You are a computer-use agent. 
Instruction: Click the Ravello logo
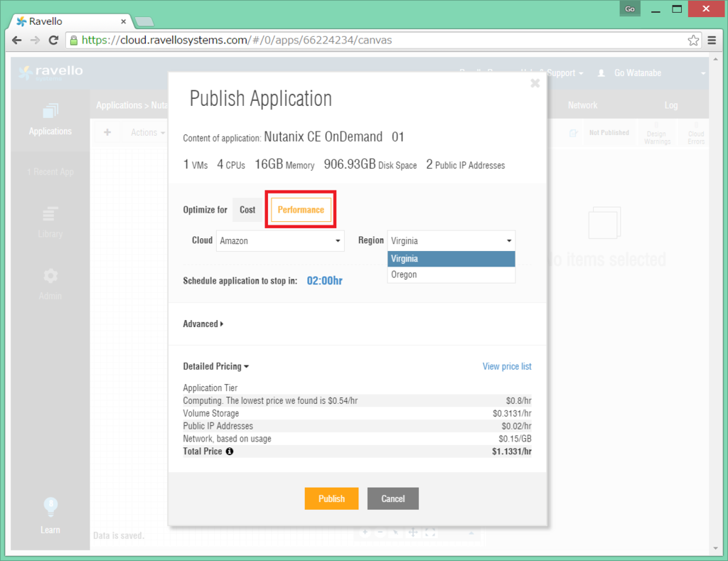click(50, 73)
